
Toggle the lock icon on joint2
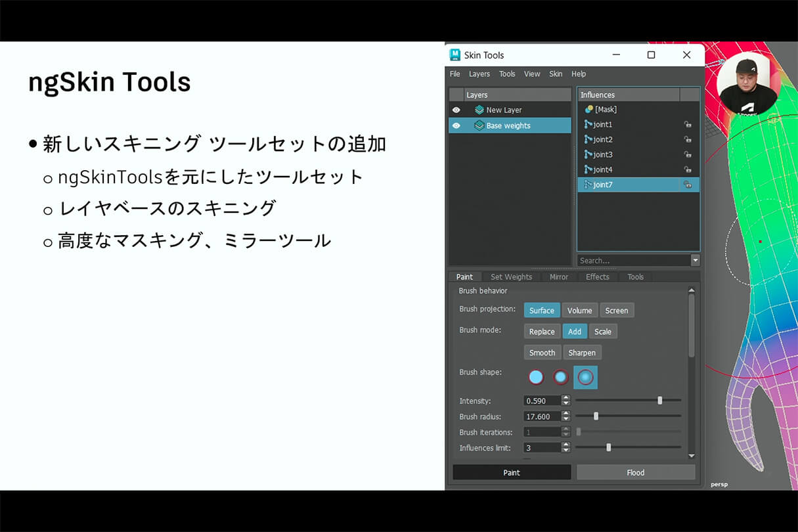pyautogui.click(x=688, y=140)
